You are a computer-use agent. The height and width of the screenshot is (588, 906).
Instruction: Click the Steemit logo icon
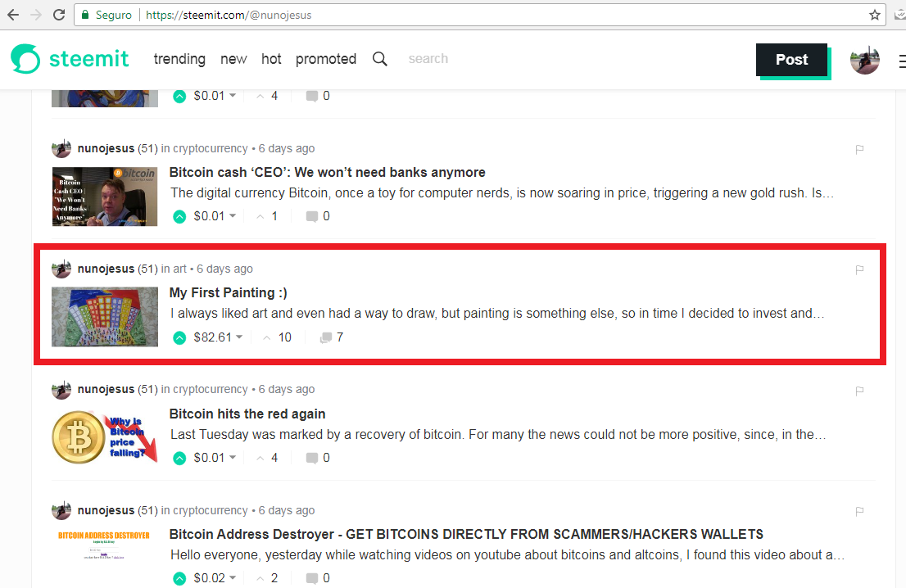25,59
